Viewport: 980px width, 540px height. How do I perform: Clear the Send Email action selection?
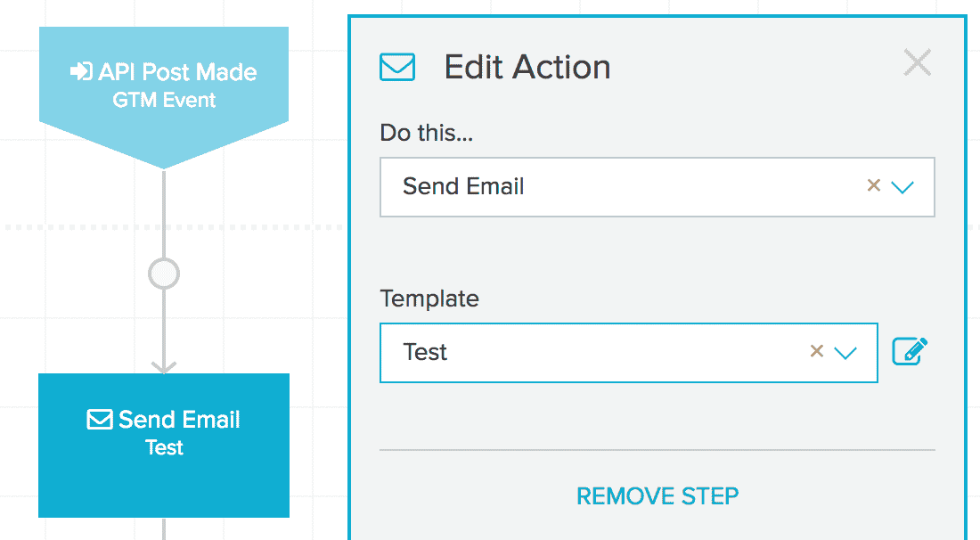click(874, 185)
